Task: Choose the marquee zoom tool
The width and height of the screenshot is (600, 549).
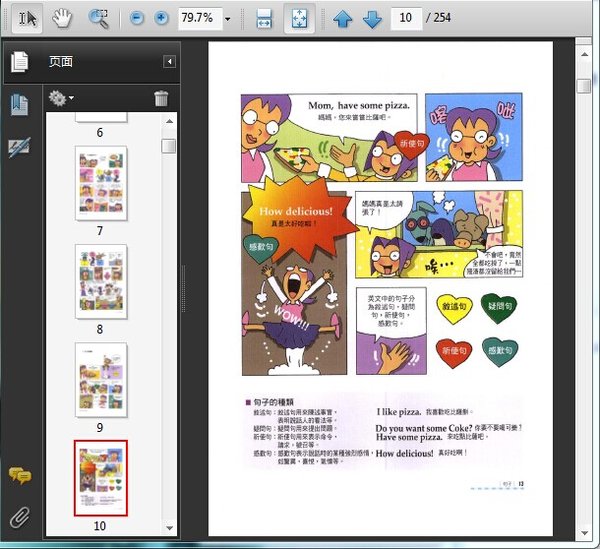Action: [98, 18]
